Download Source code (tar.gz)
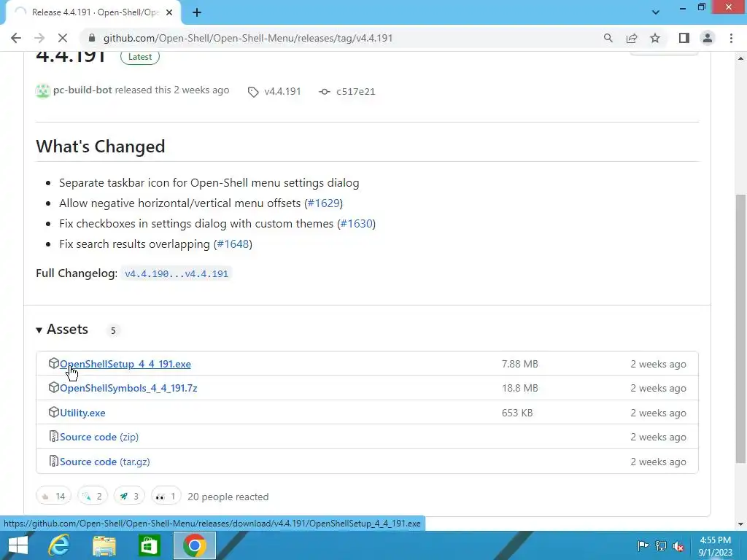Screen dimensions: 747x560 pyautogui.click(x=105, y=462)
